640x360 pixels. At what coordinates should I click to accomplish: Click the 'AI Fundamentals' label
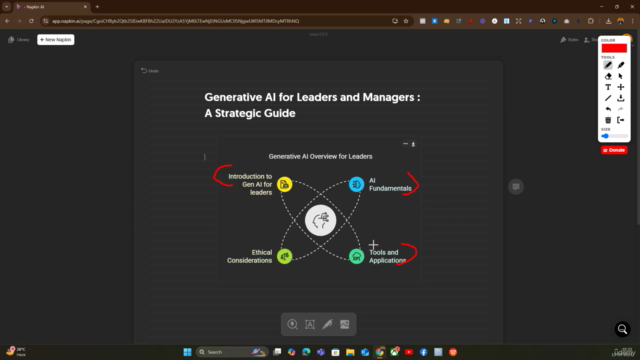coord(390,184)
